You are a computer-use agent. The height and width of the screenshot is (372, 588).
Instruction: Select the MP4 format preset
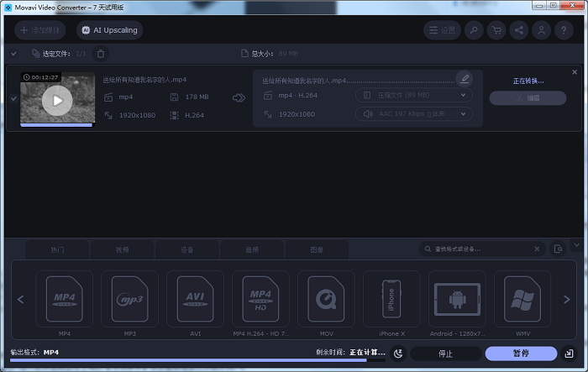point(65,299)
